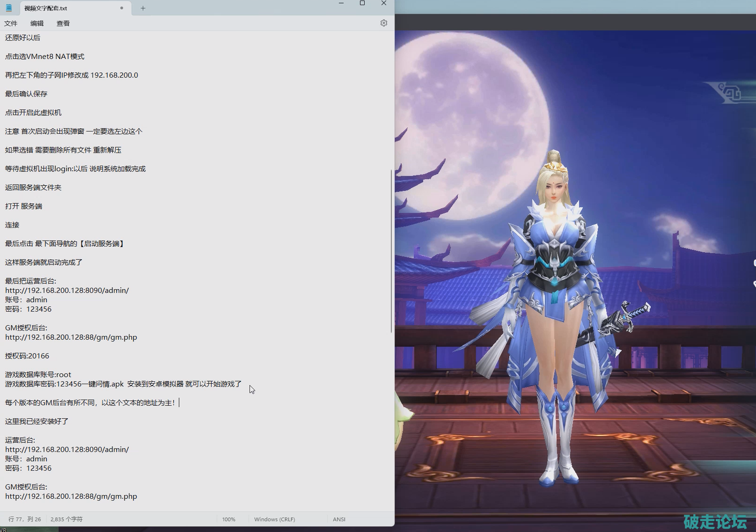Viewport: 756px width, 532px height.
Task: Click the 2,835 character count indicator
Action: click(66, 519)
